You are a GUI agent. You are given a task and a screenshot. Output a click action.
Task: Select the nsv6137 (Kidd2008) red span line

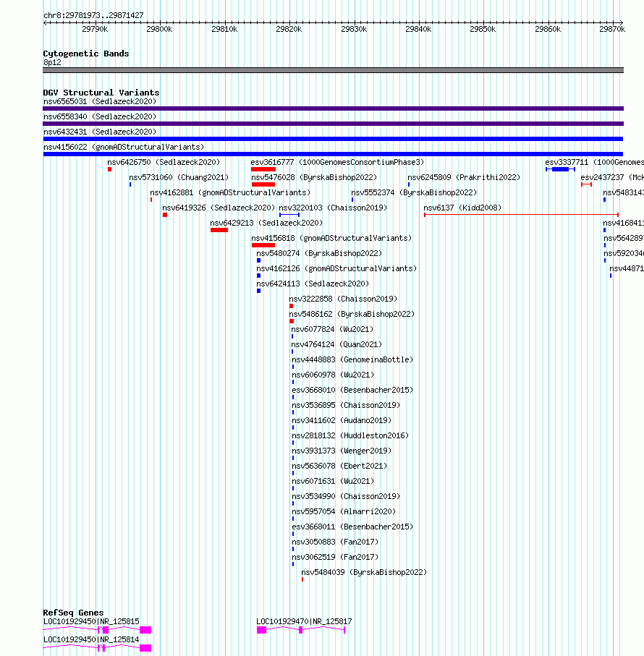[522, 215]
